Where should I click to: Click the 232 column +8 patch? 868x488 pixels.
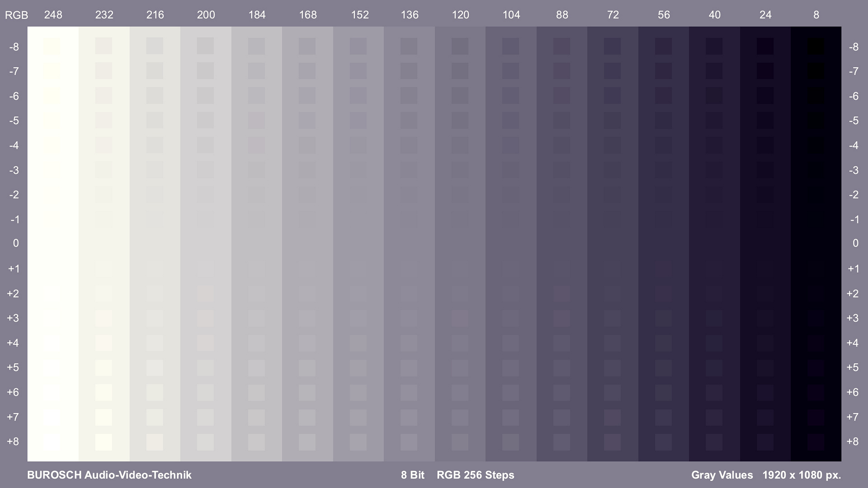104,442
